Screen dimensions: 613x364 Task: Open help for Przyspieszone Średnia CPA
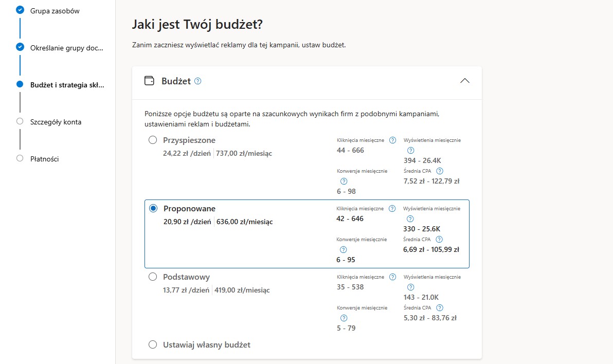coord(439,171)
